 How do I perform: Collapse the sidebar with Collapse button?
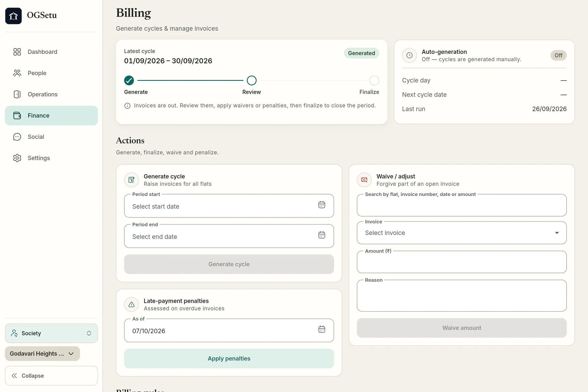[x=51, y=376]
